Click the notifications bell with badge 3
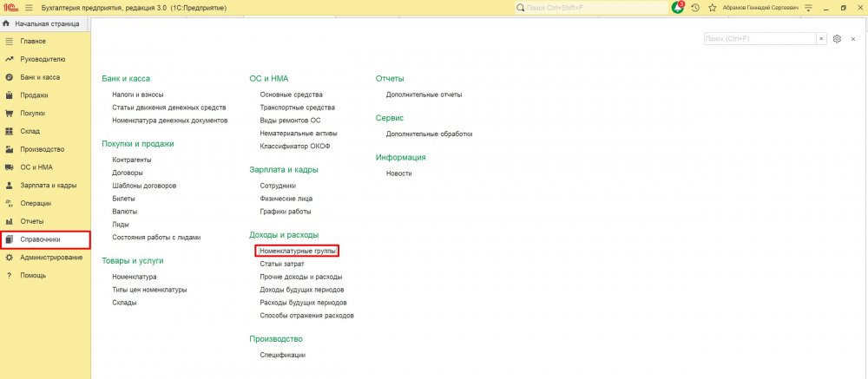868x379 pixels. (678, 8)
